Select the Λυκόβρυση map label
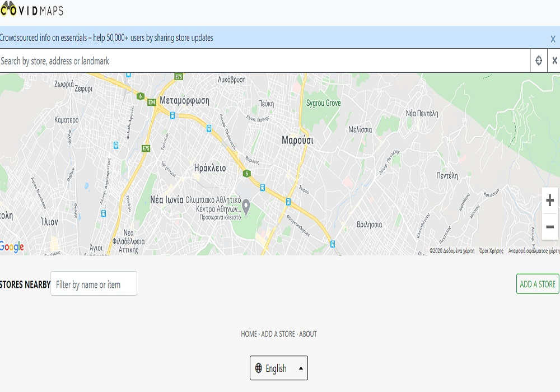Screen dimensions: 560x392 pos(232,80)
